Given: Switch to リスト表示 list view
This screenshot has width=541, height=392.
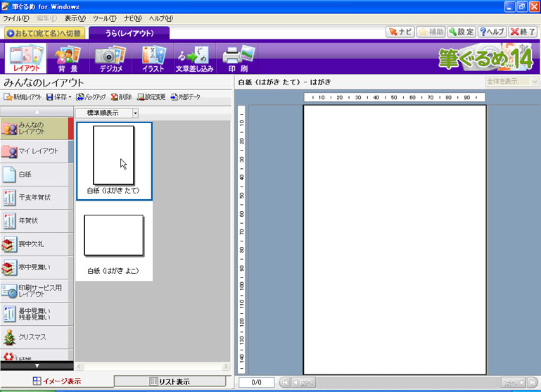Looking at the screenshot, I should [170, 381].
